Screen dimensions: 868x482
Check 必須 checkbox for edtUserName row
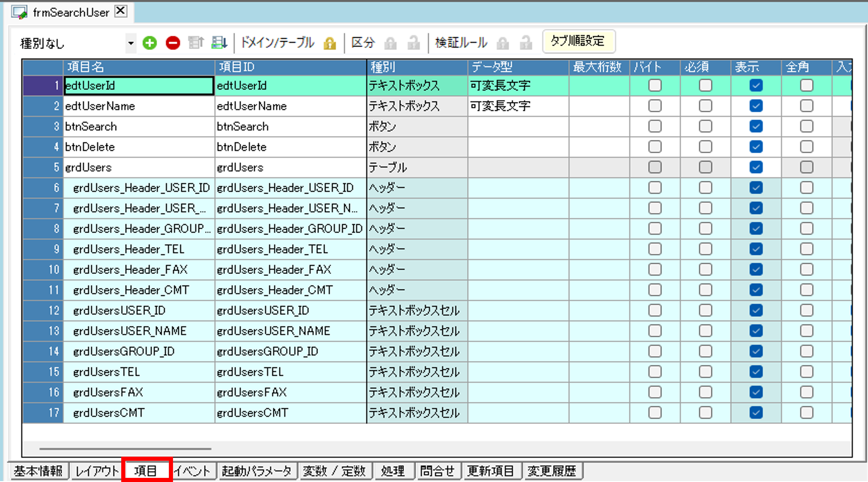(705, 106)
